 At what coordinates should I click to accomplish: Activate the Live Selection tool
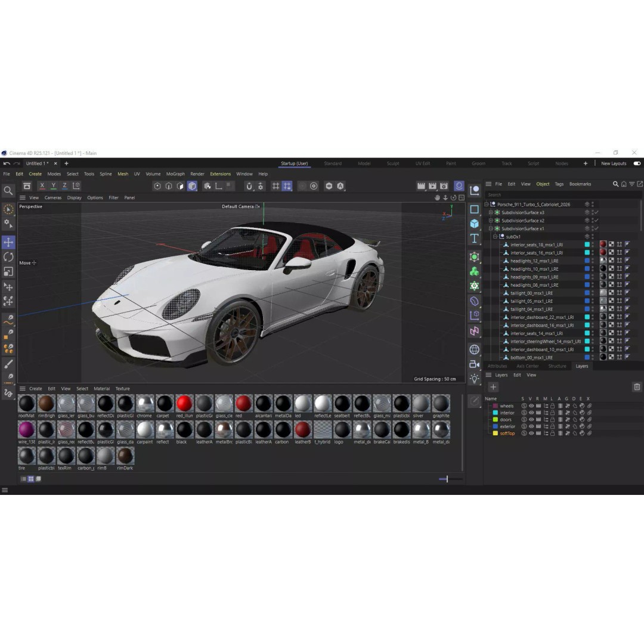tap(8, 209)
